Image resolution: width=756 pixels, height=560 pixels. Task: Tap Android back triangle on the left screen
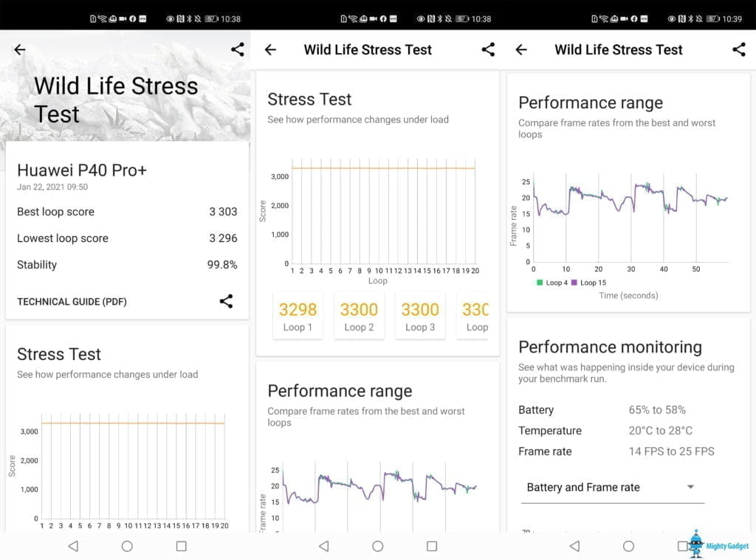[x=72, y=546]
